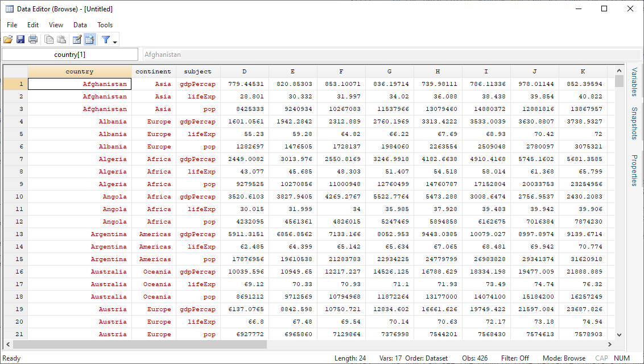Select the country column header

point(80,72)
